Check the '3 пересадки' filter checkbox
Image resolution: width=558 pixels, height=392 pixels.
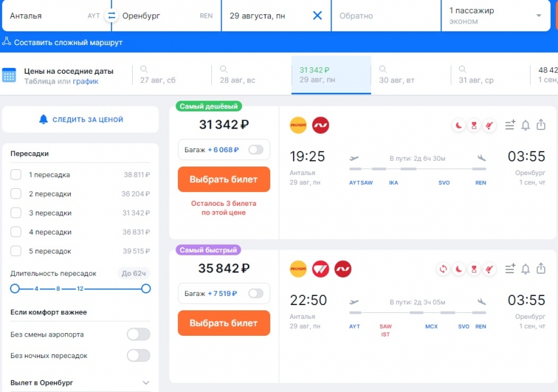coord(16,213)
